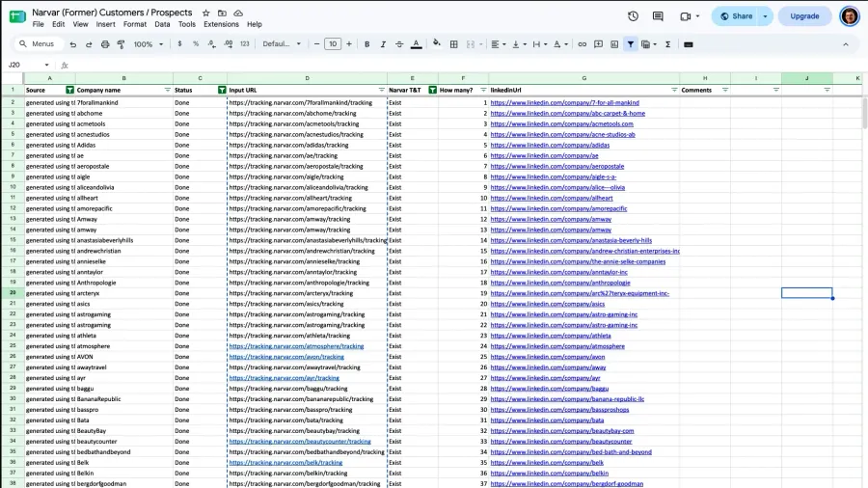Format as currency with the dollar icon
868x488 pixels.
pyautogui.click(x=179, y=44)
